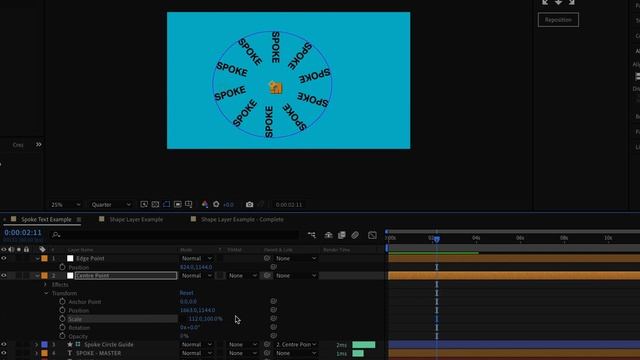Take a snapshot with camera icon
640x360 pixels.
coord(249,204)
